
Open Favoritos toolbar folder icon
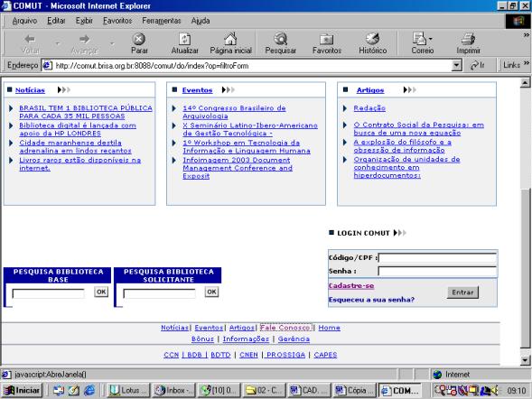click(326, 40)
